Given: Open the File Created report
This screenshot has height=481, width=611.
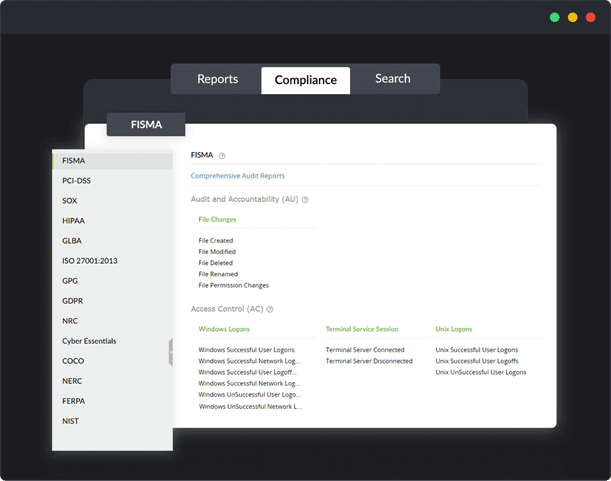Looking at the screenshot, I should point(216,241).
